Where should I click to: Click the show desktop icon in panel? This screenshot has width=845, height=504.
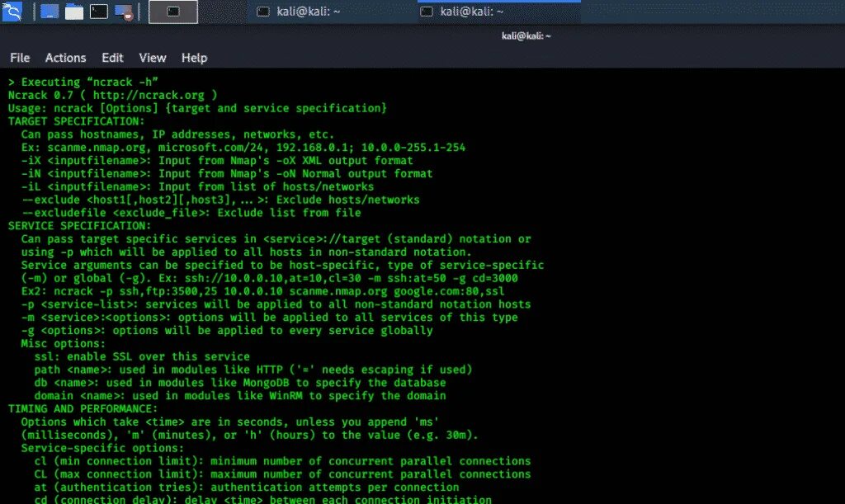click(50, 12)
